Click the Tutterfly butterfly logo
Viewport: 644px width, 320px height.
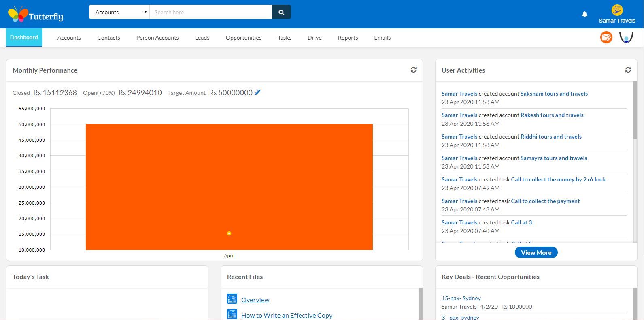(x=36, y=15)
